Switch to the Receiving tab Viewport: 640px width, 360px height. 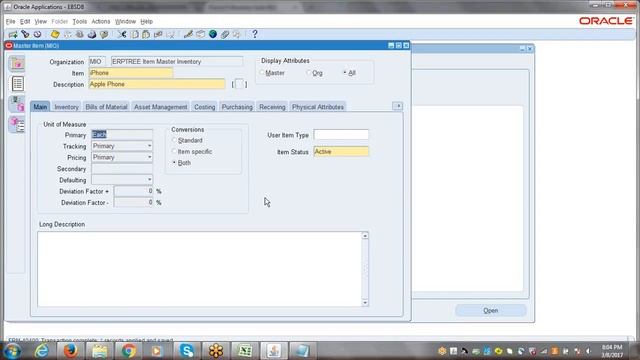(272, 107)
